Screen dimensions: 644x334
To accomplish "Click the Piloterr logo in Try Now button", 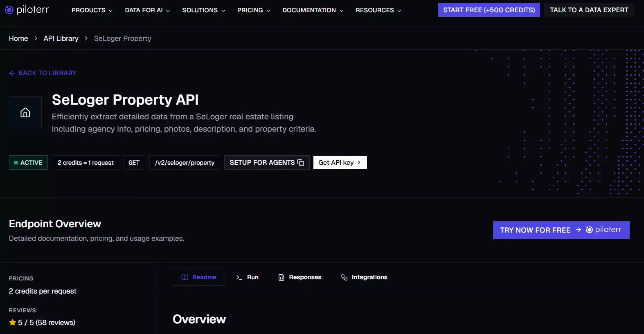I will coord(603,230).
